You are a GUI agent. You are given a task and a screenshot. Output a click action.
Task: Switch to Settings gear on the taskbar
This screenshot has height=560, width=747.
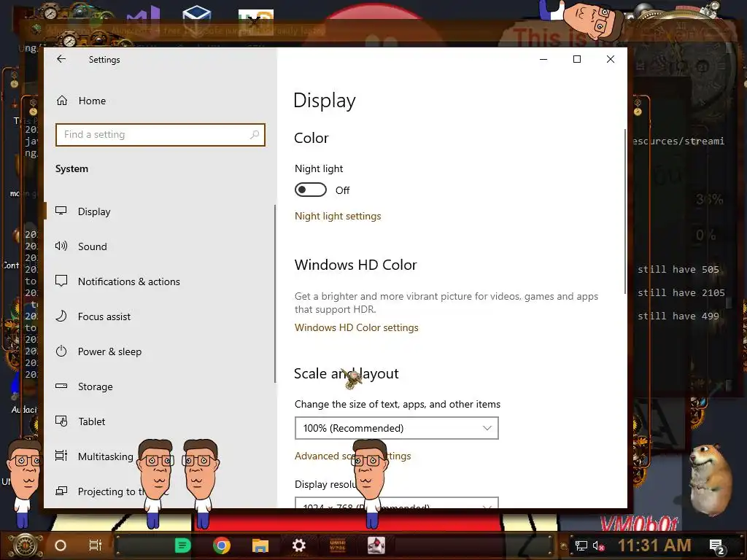point(298,545)
